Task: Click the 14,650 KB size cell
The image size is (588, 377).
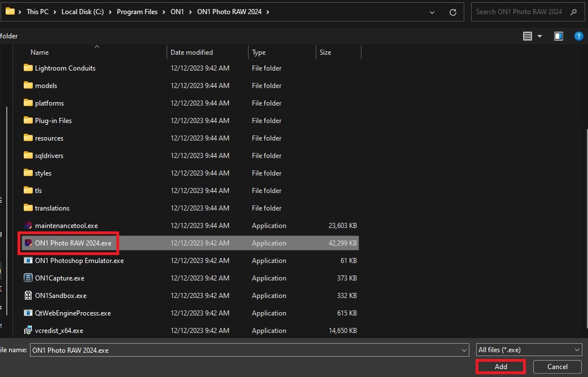Action: tap(342, 331)
